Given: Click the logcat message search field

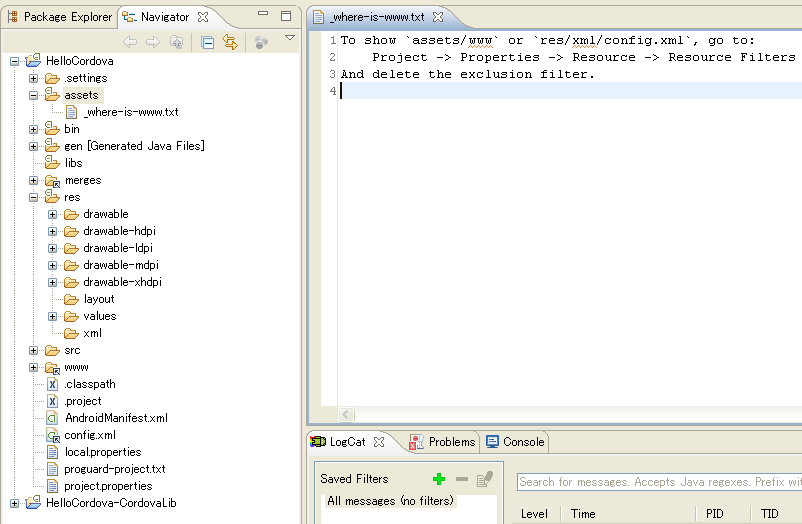Looking at the screenshot, I should coord(658,482).
